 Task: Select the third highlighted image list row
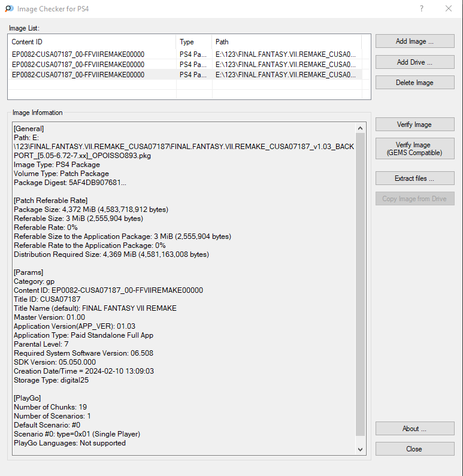(x=186, y=75)
